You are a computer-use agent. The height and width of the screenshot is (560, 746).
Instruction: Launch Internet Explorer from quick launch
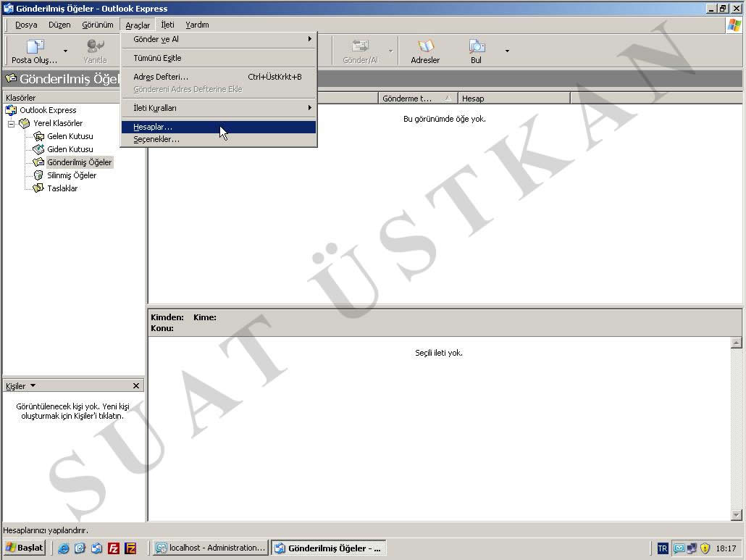[63, 548]
